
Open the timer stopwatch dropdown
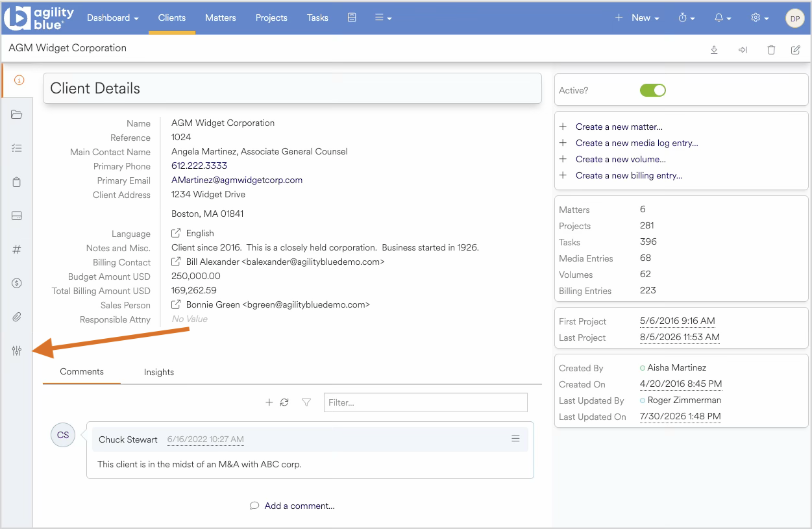[687, 18]
